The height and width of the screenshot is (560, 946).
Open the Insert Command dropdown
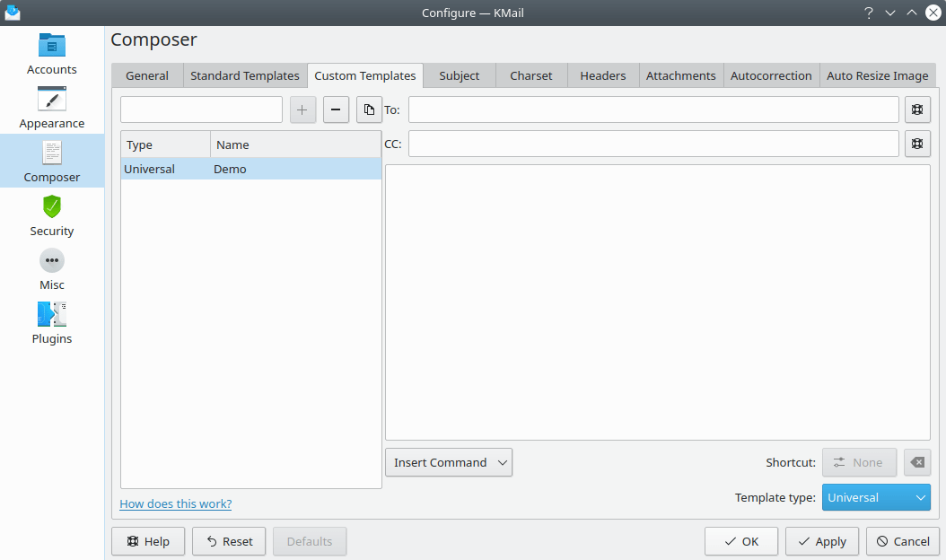(448, 462)
